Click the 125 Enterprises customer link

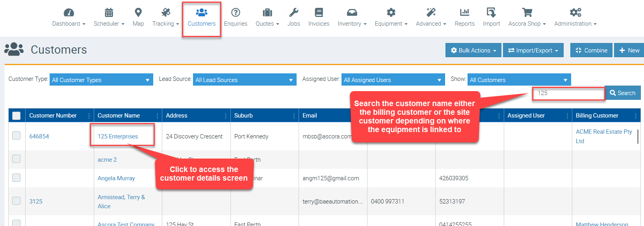(118, 136)
